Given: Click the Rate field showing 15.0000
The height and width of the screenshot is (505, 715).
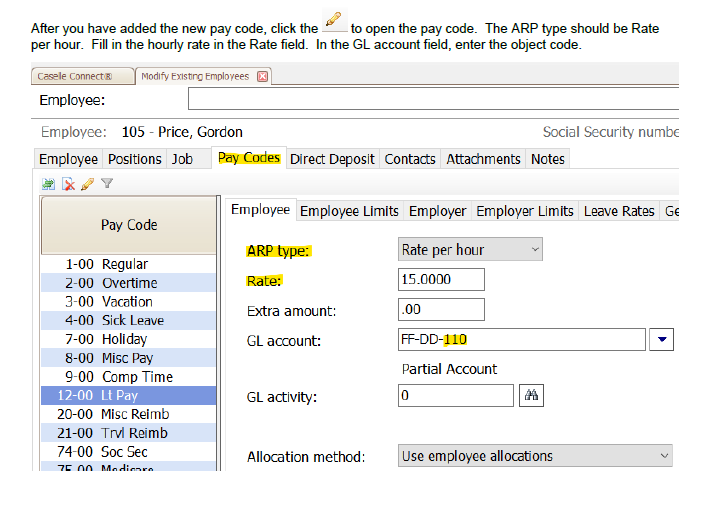Looking at the screenshot, I should (x=441, y=279).
